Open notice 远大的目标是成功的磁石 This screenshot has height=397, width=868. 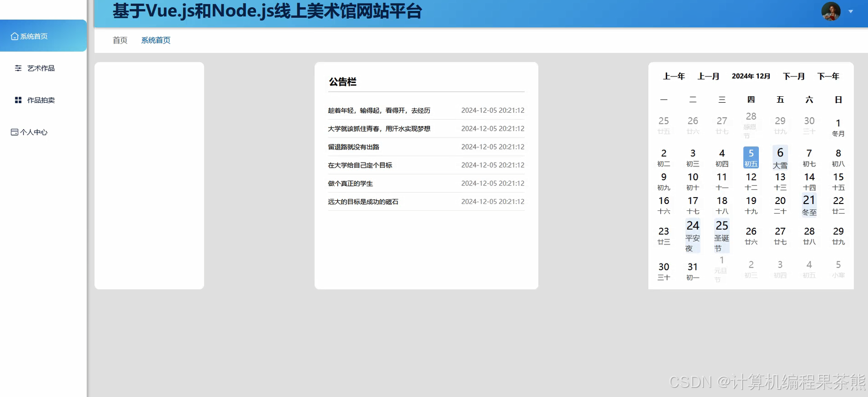coord(363,202)
